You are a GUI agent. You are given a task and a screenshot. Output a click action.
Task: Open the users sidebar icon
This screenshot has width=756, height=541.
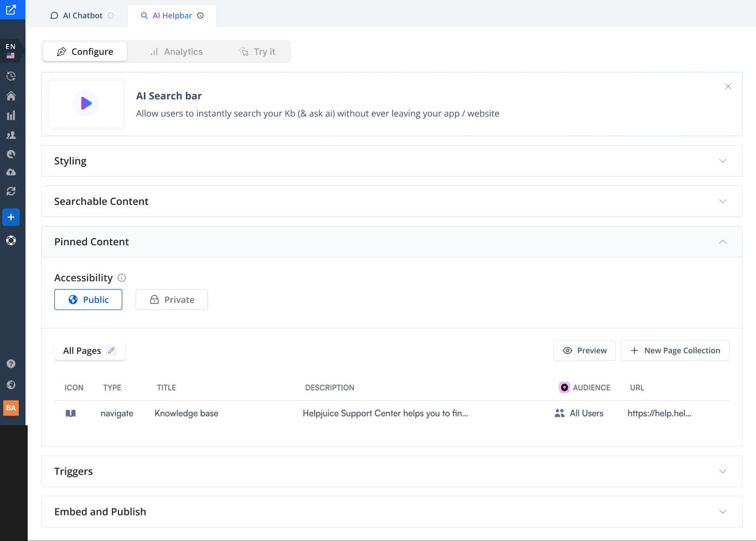click(x=11, y=135)
